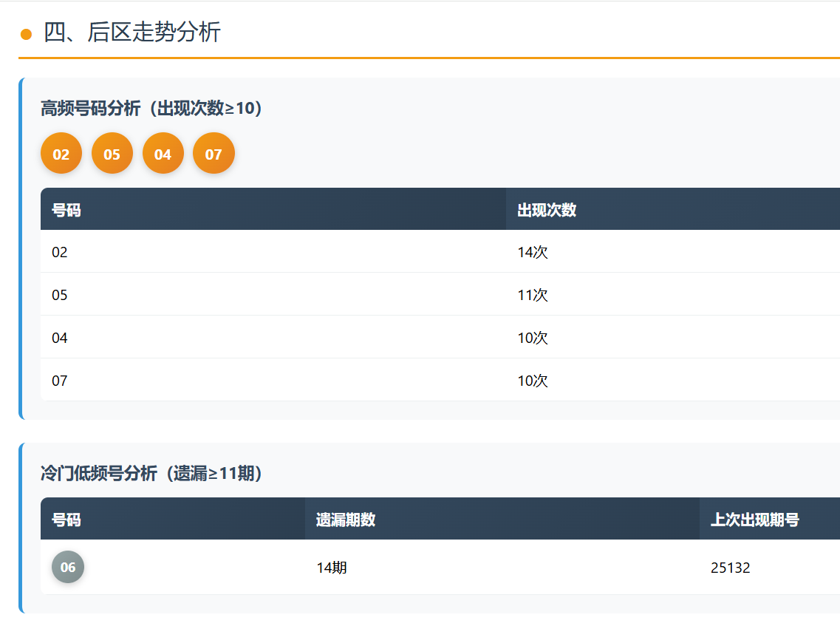Screen dimensions: 840x626
Task: Click the orange 02 number ball
Action: click(61, 154)
